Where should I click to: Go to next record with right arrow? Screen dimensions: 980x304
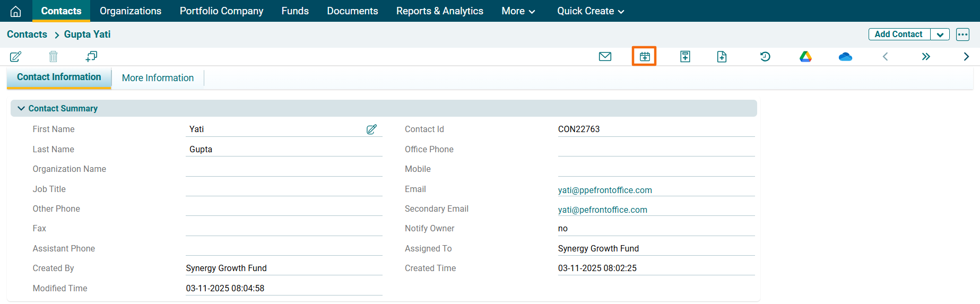[966, 56]
